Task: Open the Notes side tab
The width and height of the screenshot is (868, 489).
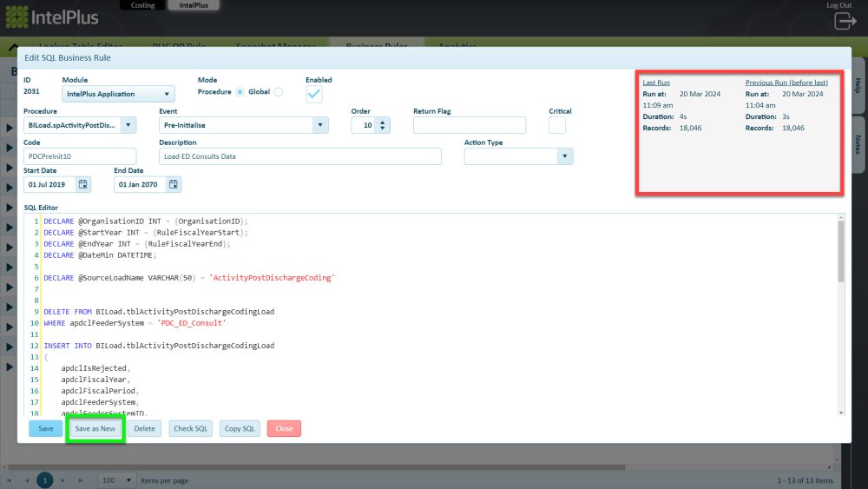Action: pyautogui.click(x=858, y=144)
